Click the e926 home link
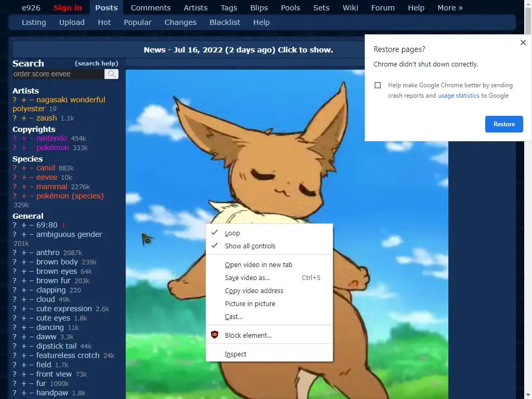 point(31,7)
